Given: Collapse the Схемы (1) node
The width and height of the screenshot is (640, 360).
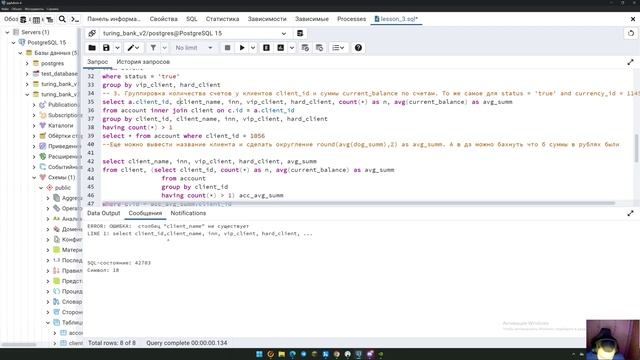Looking at the screenshot, I should point(34,178).
